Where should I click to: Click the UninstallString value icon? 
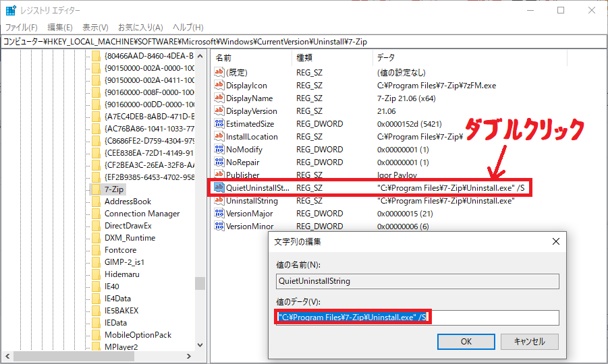click(x=219, y=201)
